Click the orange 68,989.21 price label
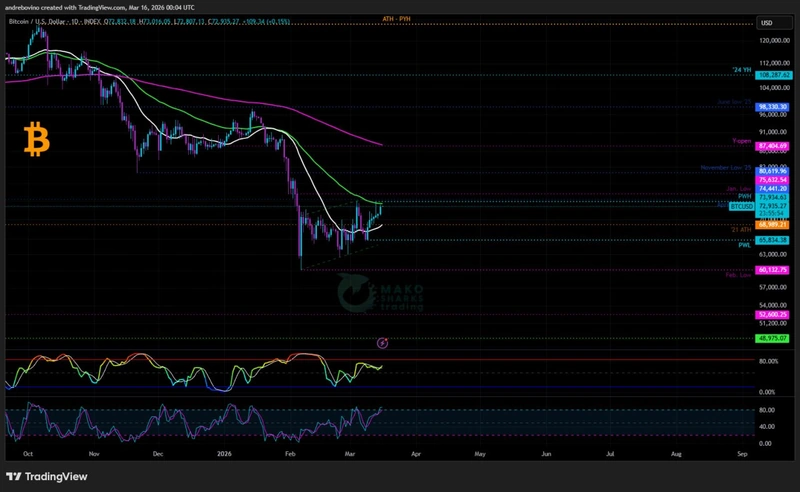 coord(774,225)
